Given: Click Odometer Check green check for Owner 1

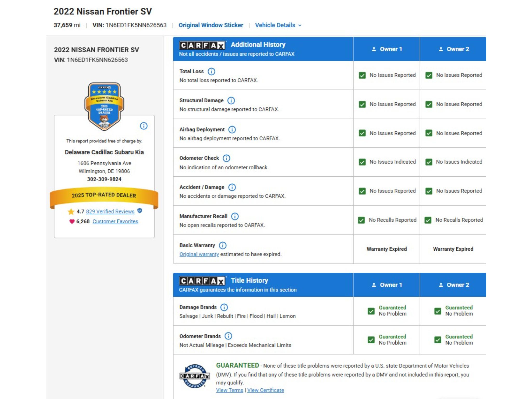Looking at the screenshot, I should [x=362, y=162].
